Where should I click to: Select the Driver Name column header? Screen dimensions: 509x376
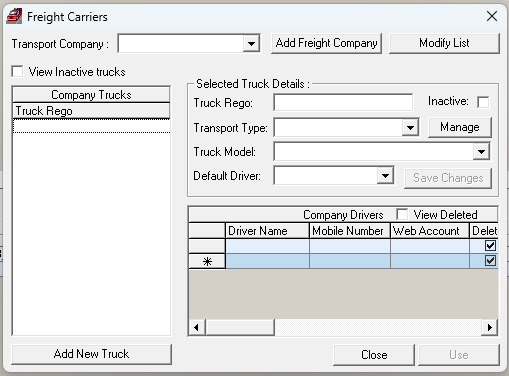click(x=267, y=231)
